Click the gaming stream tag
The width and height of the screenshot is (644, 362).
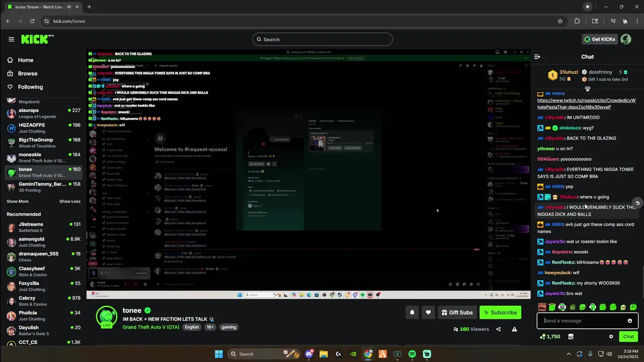[229, 327]
